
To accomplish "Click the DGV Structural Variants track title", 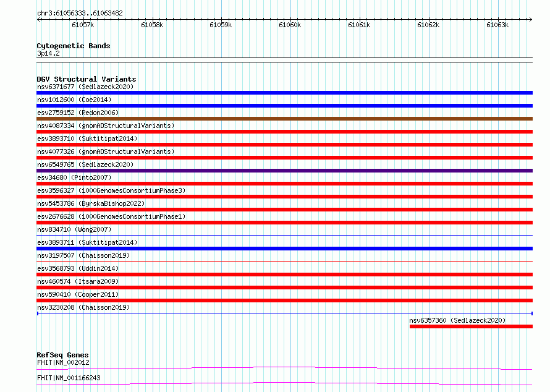I will (x=87, y=79).
